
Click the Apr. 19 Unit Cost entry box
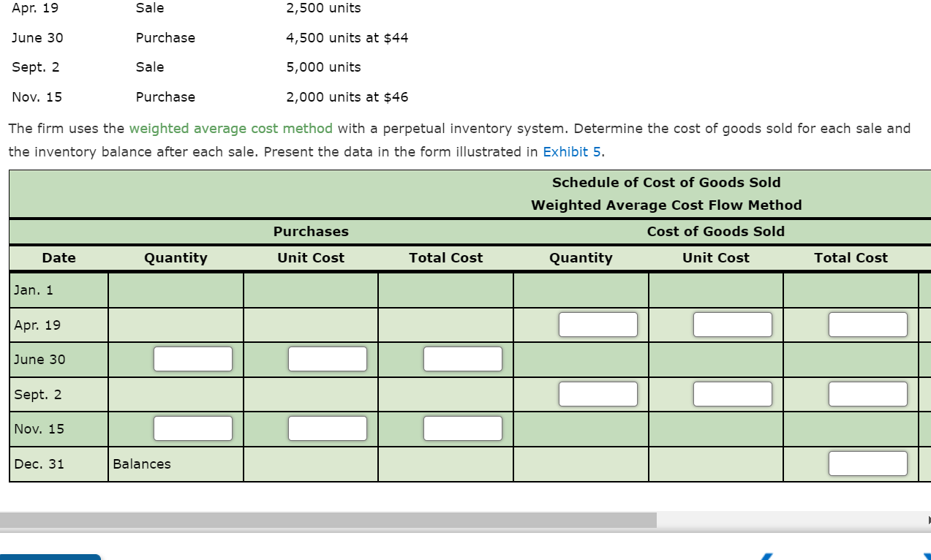pyautogui.click(x=732, y=324)
